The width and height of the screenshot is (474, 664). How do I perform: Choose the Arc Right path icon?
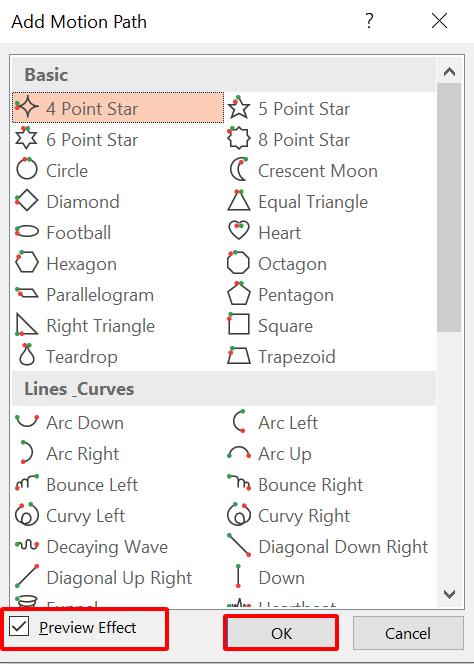(26, 452)
